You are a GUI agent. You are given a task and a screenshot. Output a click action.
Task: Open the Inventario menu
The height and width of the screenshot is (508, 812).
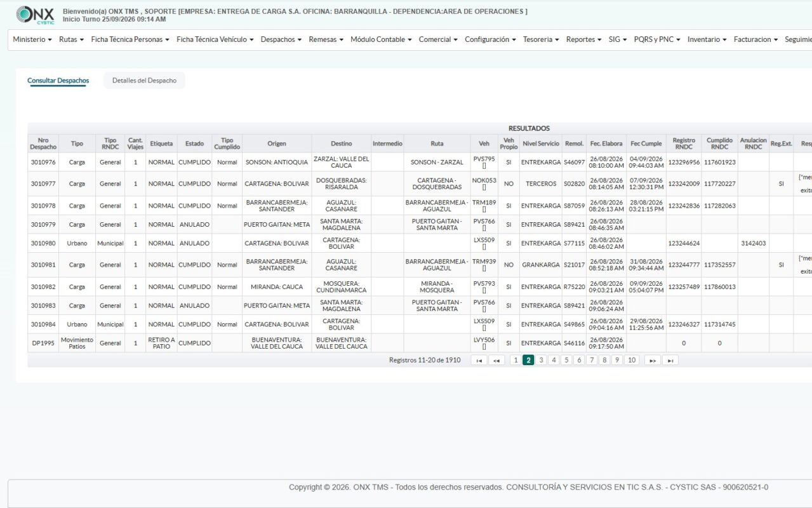point(707,39)
